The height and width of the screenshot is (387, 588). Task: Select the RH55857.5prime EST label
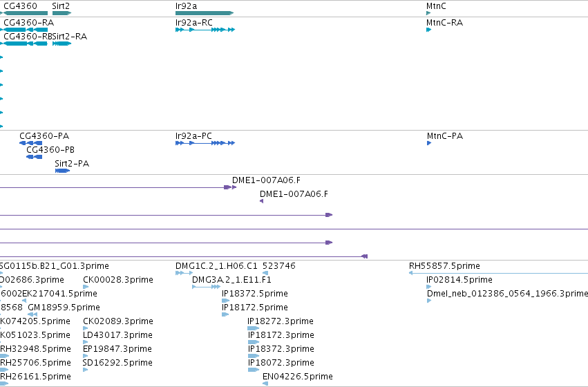444,266
